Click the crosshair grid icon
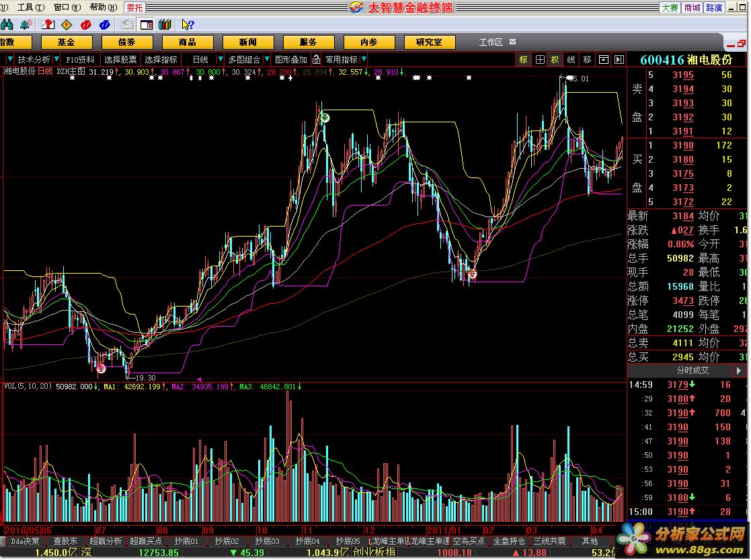Image resolution: width=751 pixels, height=560 pixels. [540, 59]
